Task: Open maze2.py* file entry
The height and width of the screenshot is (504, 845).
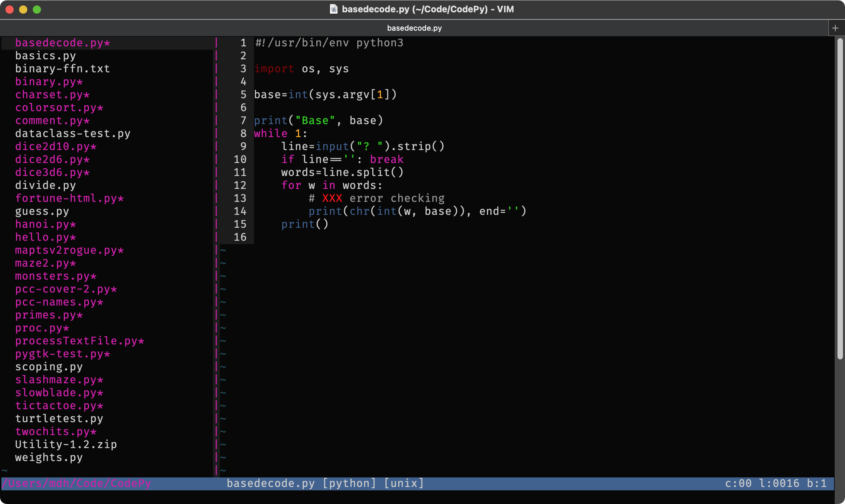Action: (45, 263)
